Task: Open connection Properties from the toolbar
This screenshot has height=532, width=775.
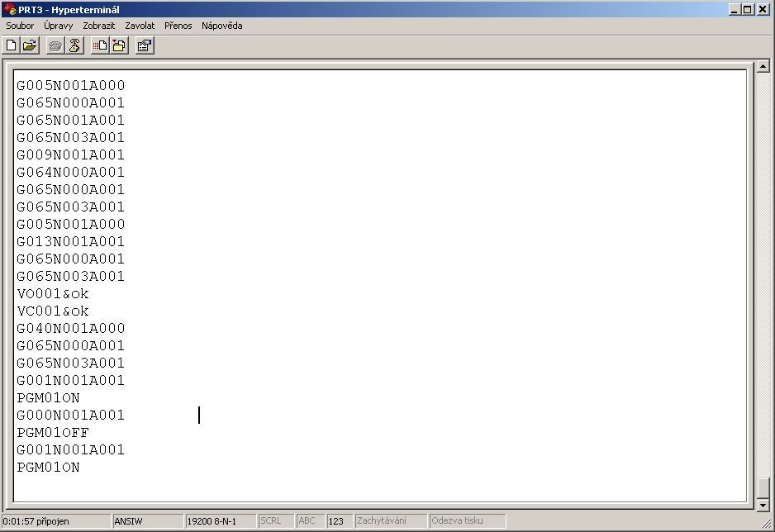Action: [x=145, y=46]
